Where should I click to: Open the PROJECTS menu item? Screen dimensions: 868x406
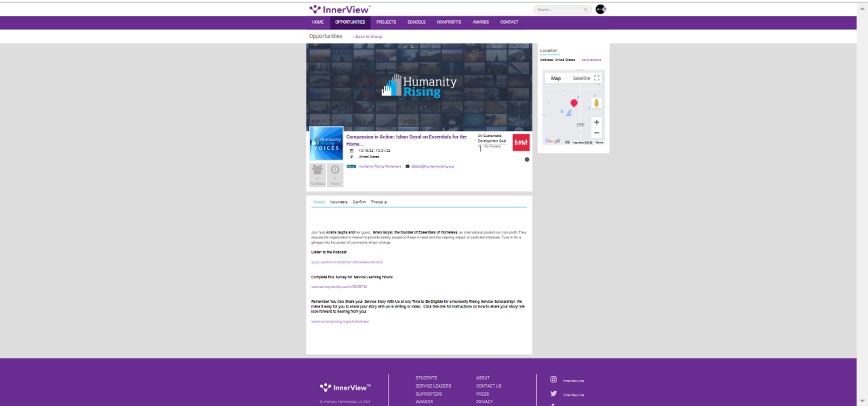point(387,22)
